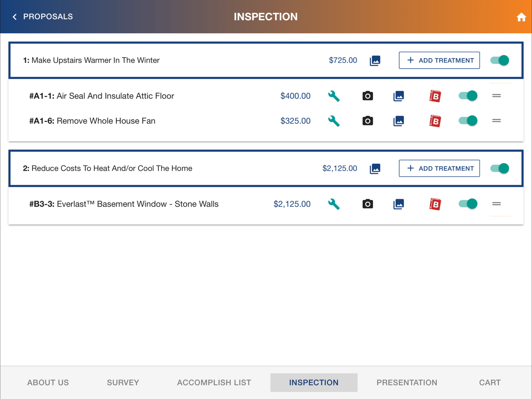The height and width of the screenshot is (399, 532).
Task: Take photo for Remove Whole House Fan
Action: tap(367, 121)
